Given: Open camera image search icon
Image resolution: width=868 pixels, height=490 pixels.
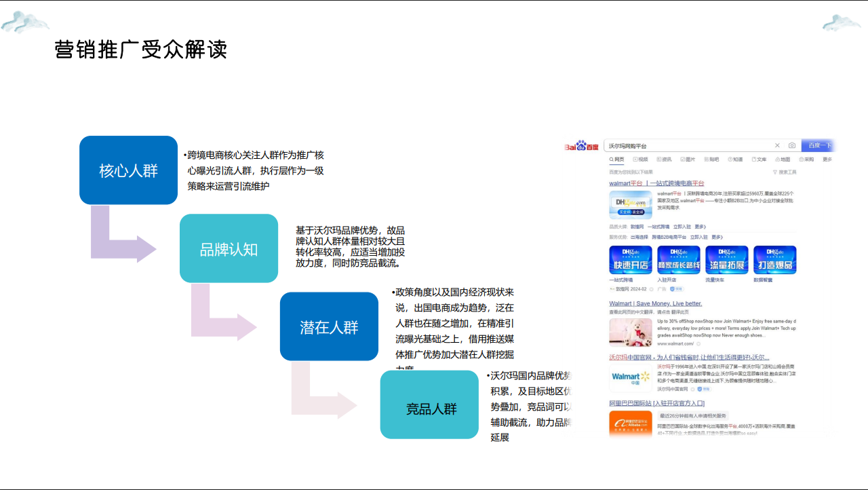Looking at the screenshot, I should tap(791, 146).
